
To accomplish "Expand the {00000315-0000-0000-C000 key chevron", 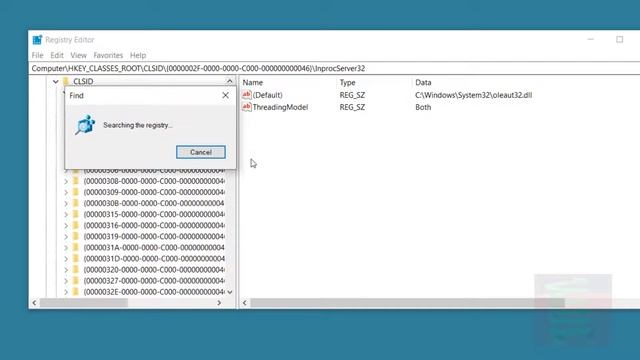I will point(66,214).
